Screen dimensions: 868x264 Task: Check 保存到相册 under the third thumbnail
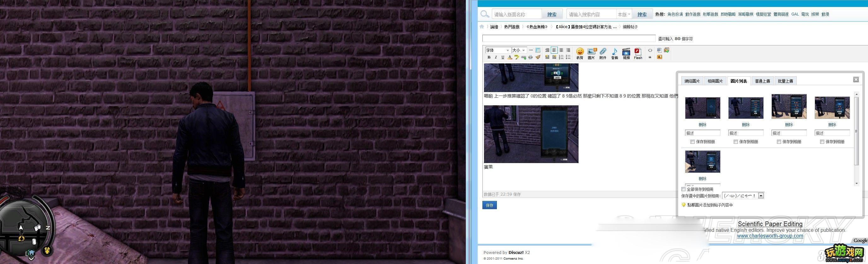click(x=779, y=142)
